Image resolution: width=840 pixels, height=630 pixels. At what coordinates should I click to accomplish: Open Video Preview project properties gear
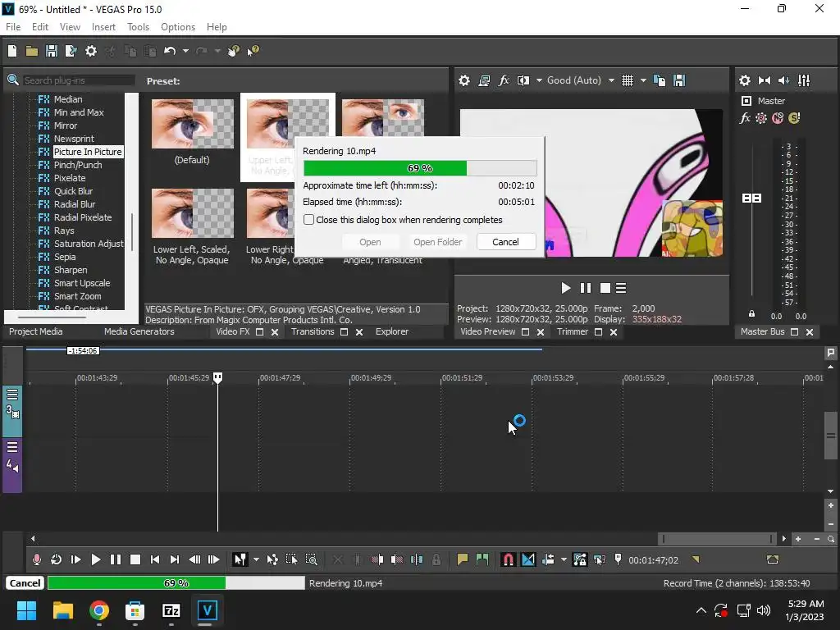click(464, 80)
